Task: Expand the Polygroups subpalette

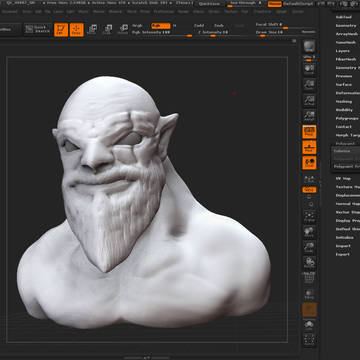Action: (347, 118)
